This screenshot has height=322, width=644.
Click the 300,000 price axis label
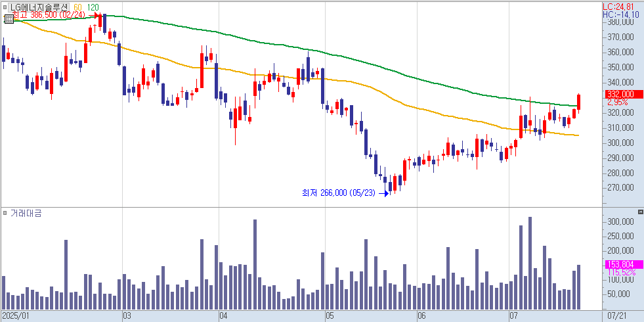(x=619, y=143)
